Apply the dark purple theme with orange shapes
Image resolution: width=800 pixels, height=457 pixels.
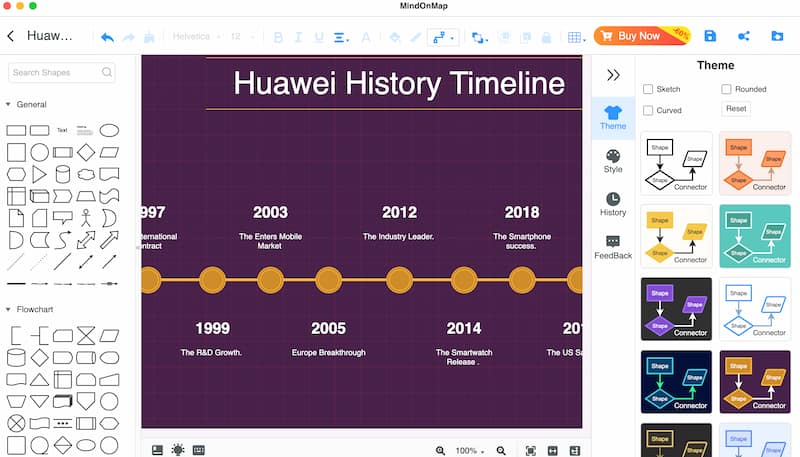(x=755, y=382)
